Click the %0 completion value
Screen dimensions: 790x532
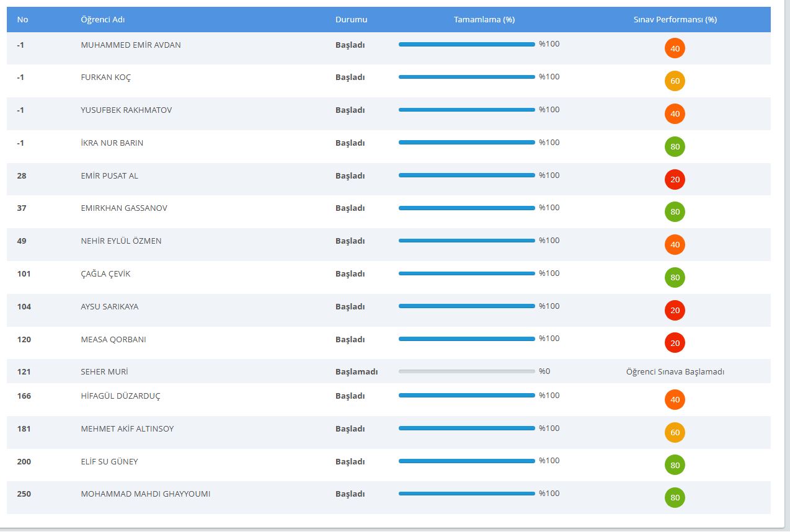pos(544,371)
